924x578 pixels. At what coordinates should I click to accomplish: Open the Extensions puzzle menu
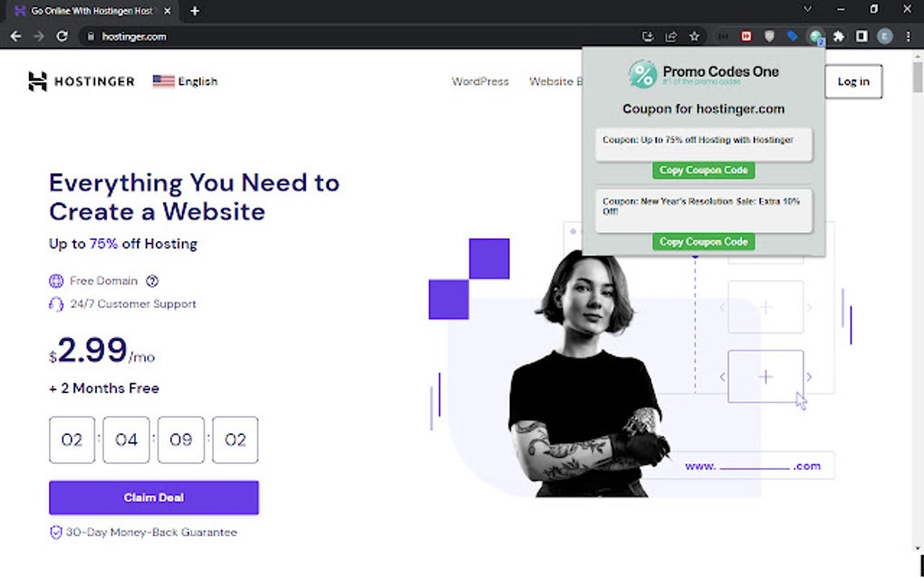click(x=839, y=36)
